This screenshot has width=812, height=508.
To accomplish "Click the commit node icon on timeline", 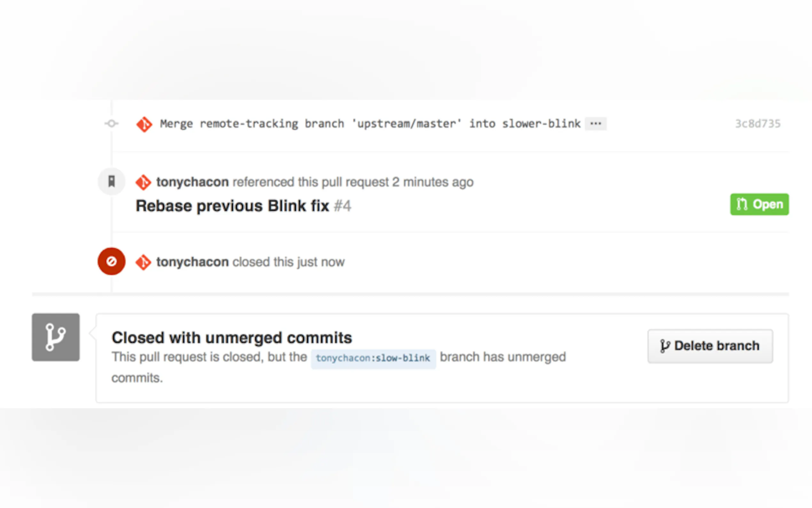I will 112,123.
